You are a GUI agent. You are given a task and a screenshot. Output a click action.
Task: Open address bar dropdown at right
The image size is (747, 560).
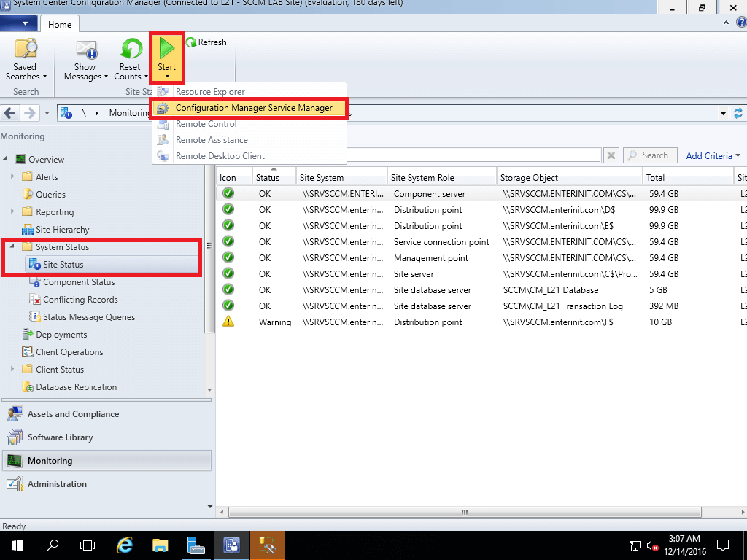[723, 113]
